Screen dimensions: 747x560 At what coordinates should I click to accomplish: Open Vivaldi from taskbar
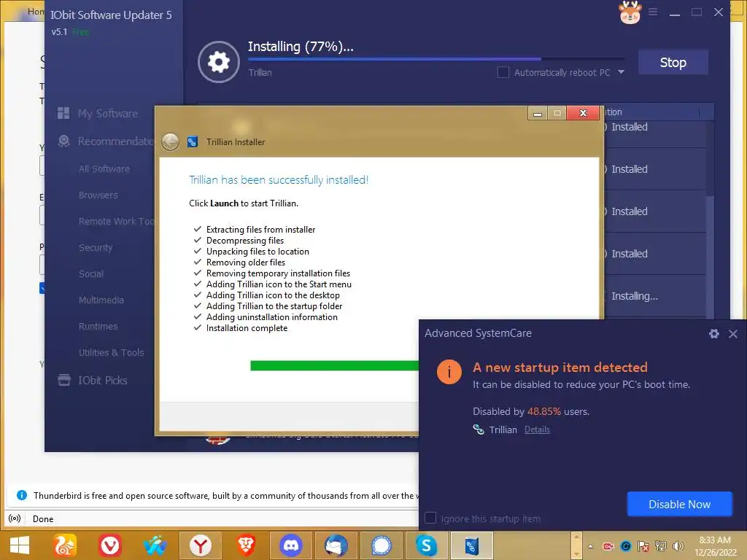coord(110,545)
